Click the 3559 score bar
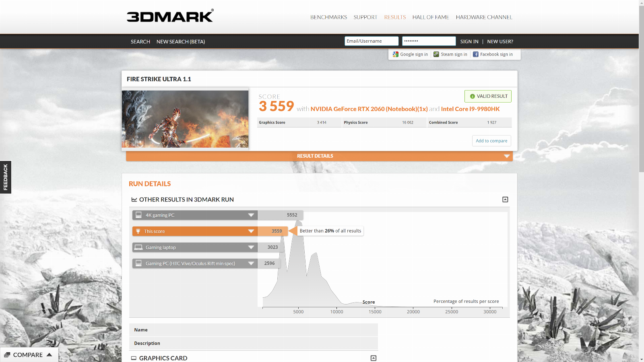The height and width of the screenshot is (362, 644). coord(272,231)
